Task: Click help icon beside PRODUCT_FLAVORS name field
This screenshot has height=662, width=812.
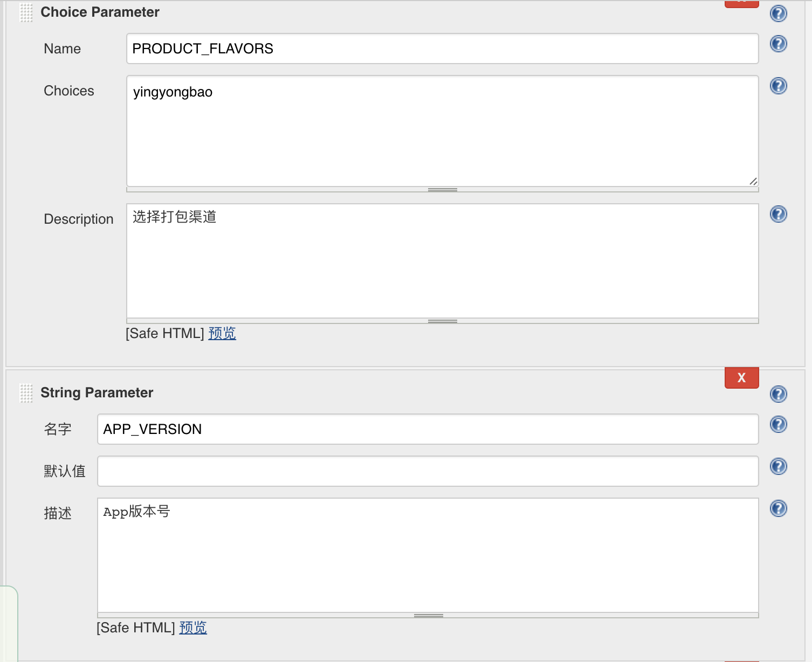Action: 778,44
